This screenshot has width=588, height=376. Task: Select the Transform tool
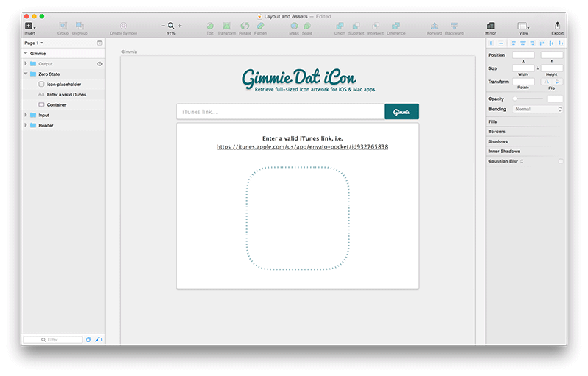point(226,26)
